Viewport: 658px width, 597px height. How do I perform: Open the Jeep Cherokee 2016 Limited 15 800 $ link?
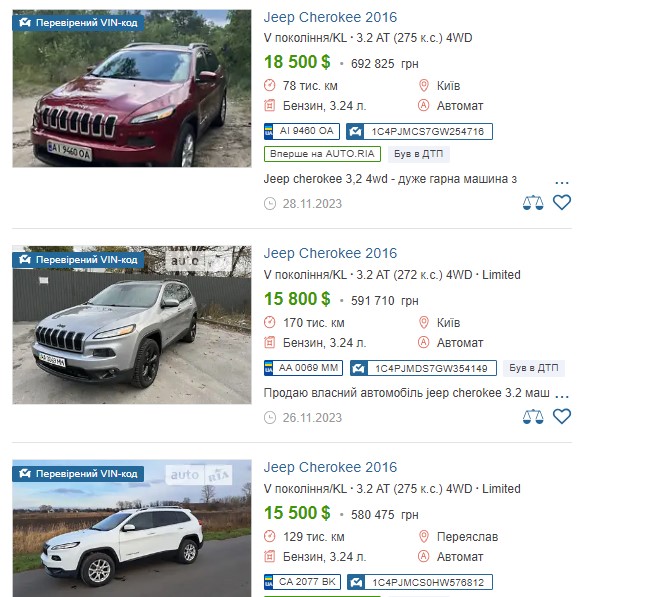pos(330,253)
